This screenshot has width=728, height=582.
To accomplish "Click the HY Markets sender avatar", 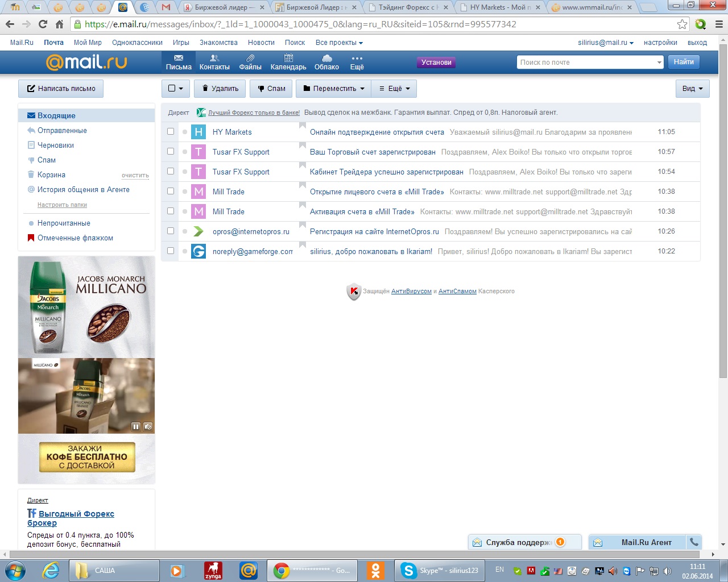I will pyautogui.click(x=198, y=132).
